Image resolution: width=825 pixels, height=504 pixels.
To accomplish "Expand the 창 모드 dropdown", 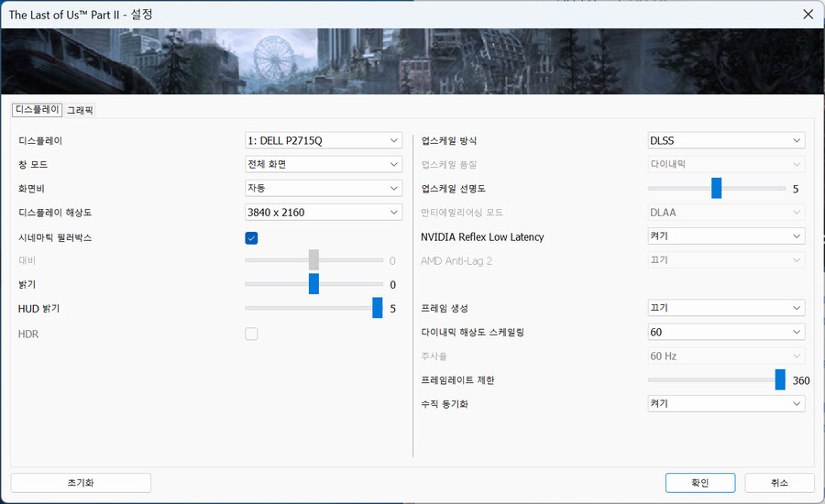I will point(324,164).
